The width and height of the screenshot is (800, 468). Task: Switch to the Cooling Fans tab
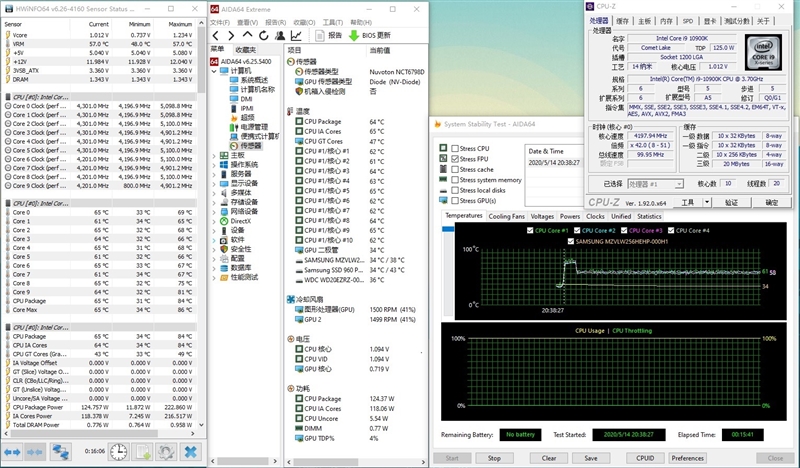(x=507, y=216)
